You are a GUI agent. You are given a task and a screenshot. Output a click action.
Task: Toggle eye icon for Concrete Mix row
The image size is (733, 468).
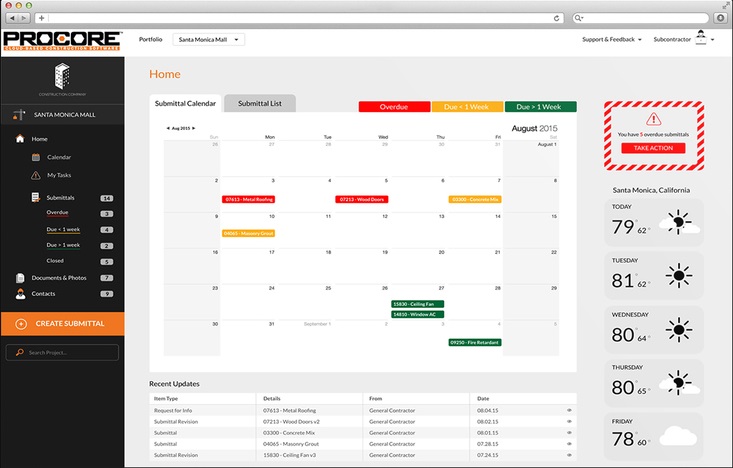(569, 433)
